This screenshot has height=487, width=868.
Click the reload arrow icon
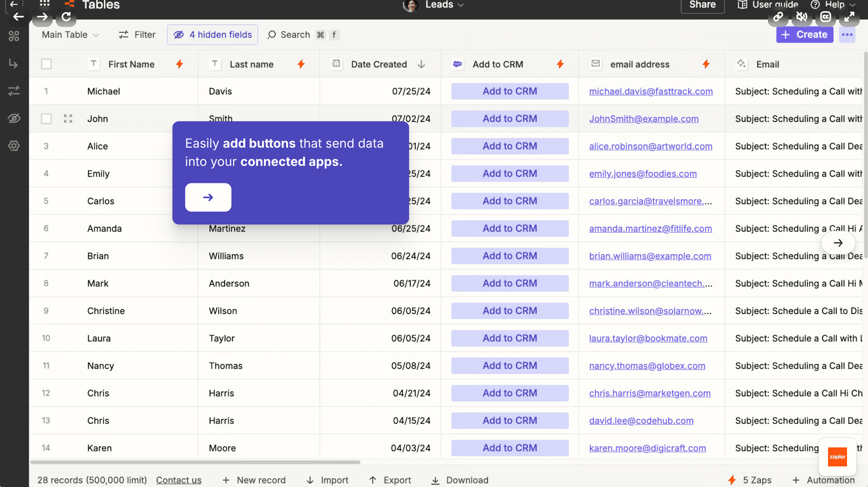[x=66, y=17]
